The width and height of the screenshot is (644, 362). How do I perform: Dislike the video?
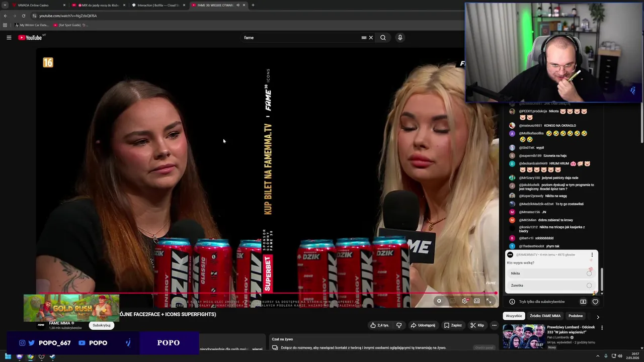(399, 325)
